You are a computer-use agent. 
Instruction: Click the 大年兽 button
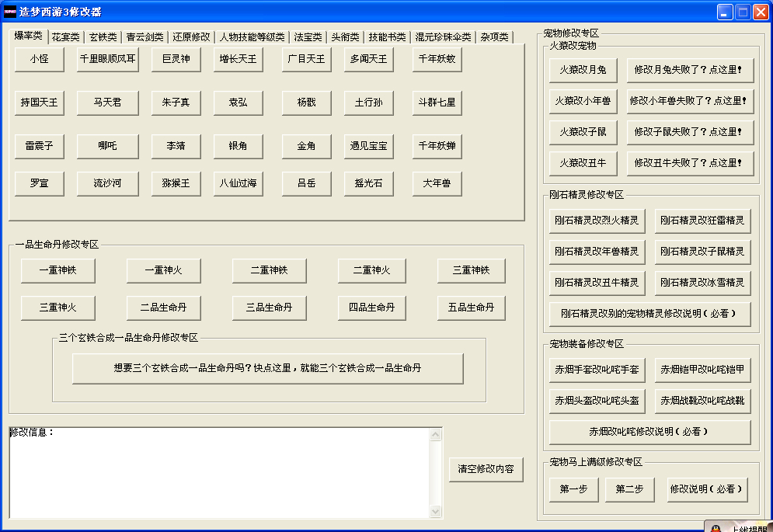pos(437,184)
